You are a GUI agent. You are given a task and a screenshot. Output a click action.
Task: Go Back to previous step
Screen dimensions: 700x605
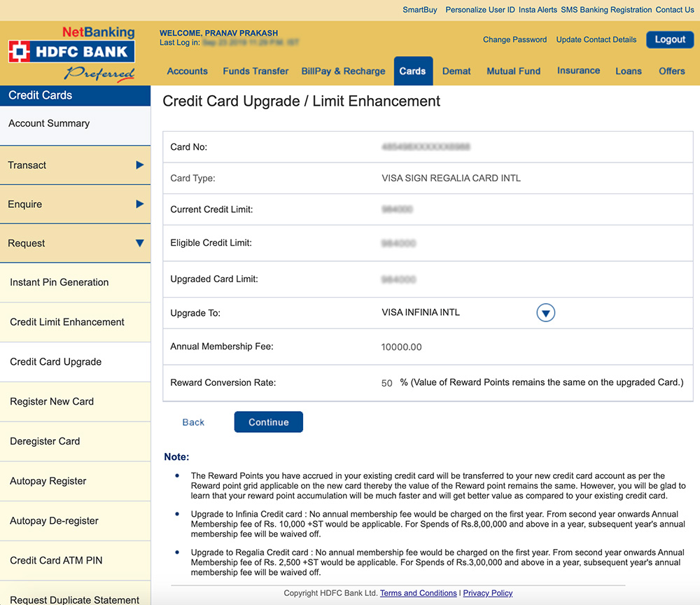click(x=193, y=422)
